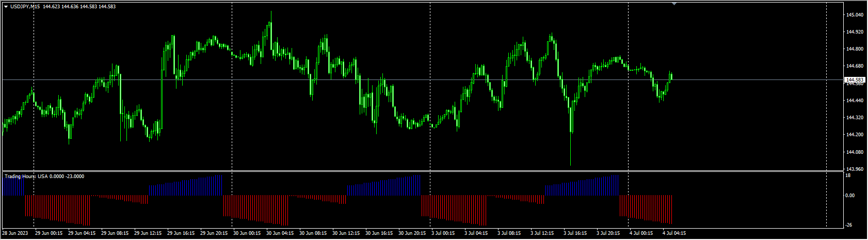Click the arrow beside the USDJPY,M15 title
This screenshot has width=868, height=240.
(6, 7)
